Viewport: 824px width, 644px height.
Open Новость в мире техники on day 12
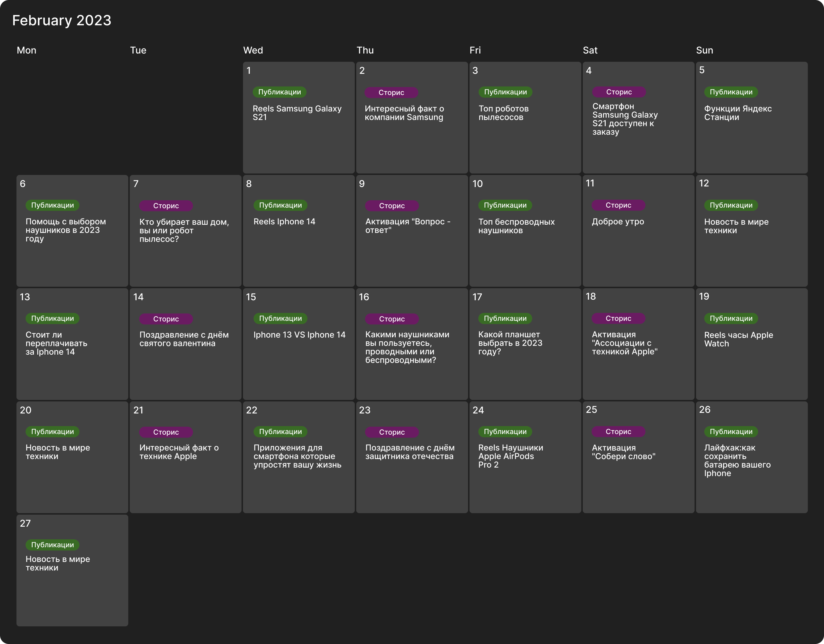tap(736, 226)
